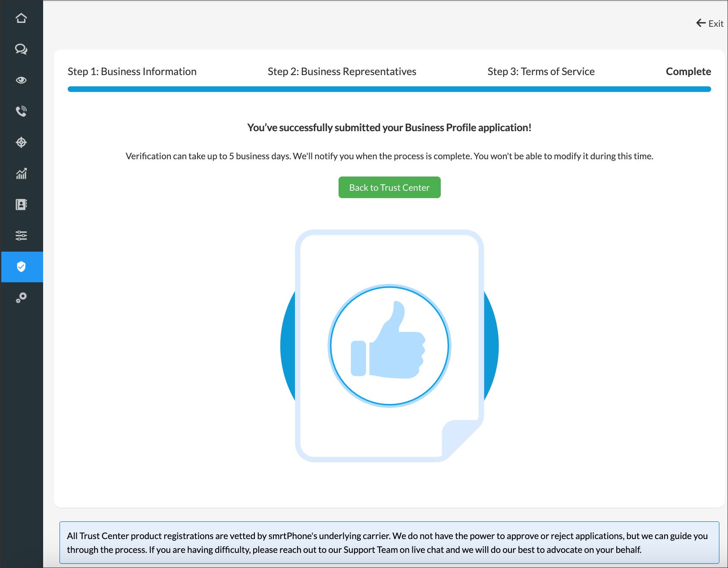Click the sliders settings icon
This screenshot has width=728, height=568.
point(21,236)
